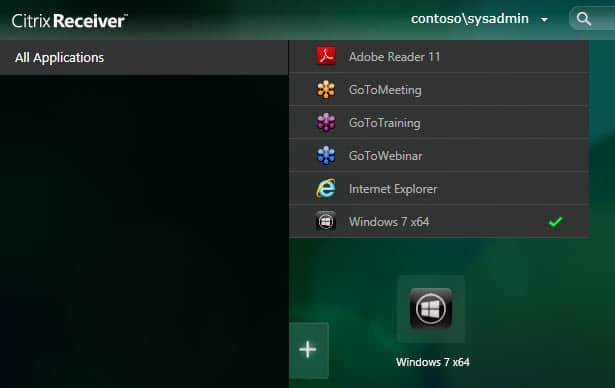Expand the contoso\sysadmin dropdown arrow

pyautogui.click(x=544, y=20)
